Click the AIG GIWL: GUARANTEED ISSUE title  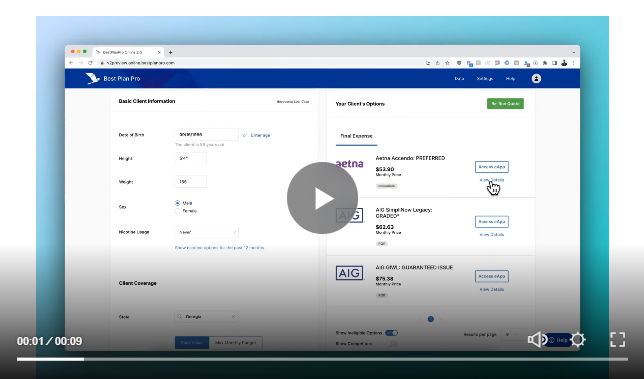pyautogui.click(x=414, y=267)
